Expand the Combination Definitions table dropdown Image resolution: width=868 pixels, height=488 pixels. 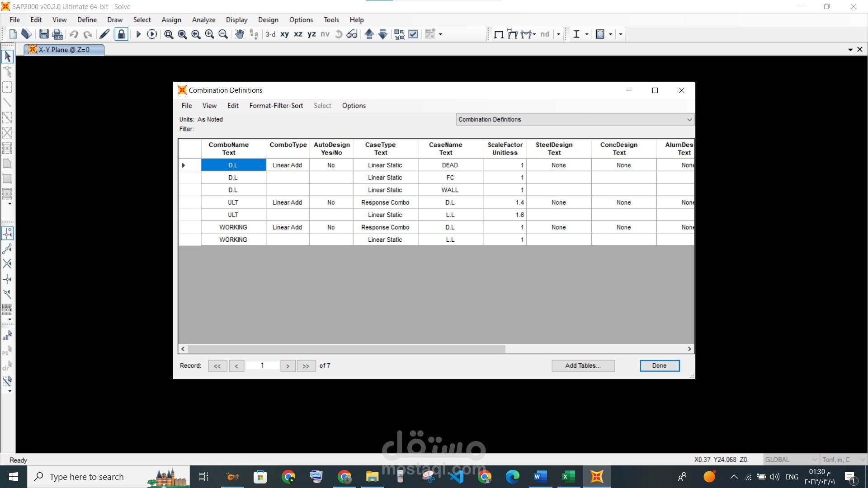click(x=689, y=119)
